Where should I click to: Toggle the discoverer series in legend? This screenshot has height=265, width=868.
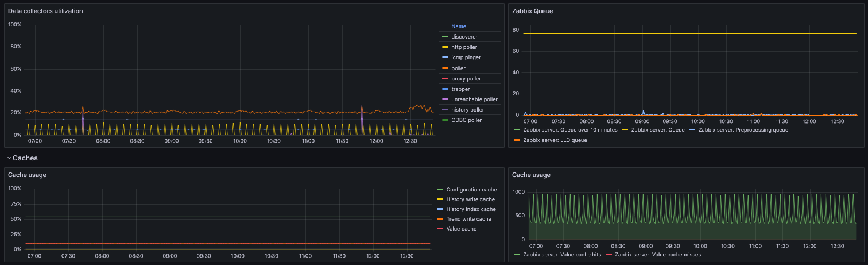(x=464, y=37)
